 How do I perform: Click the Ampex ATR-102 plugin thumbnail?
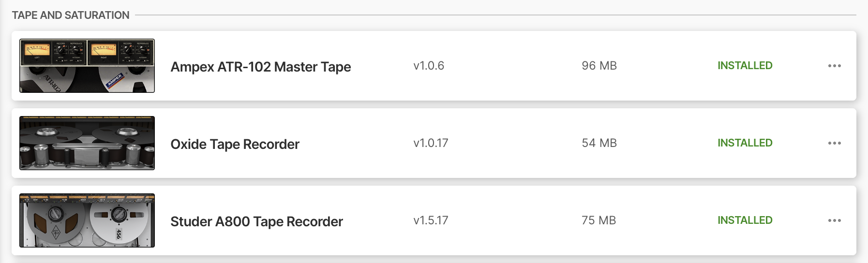tap(87, 66)
